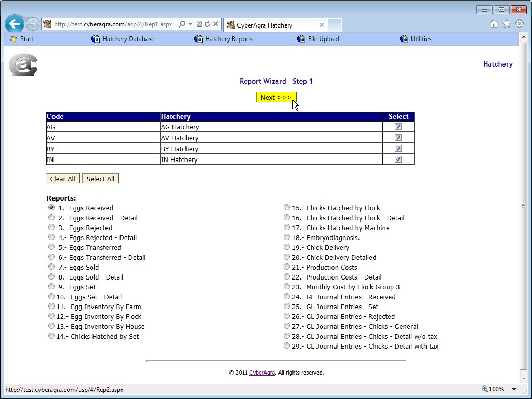
Task: Click the compatibility view icon in address bar
Action: (x=199, y=24)
